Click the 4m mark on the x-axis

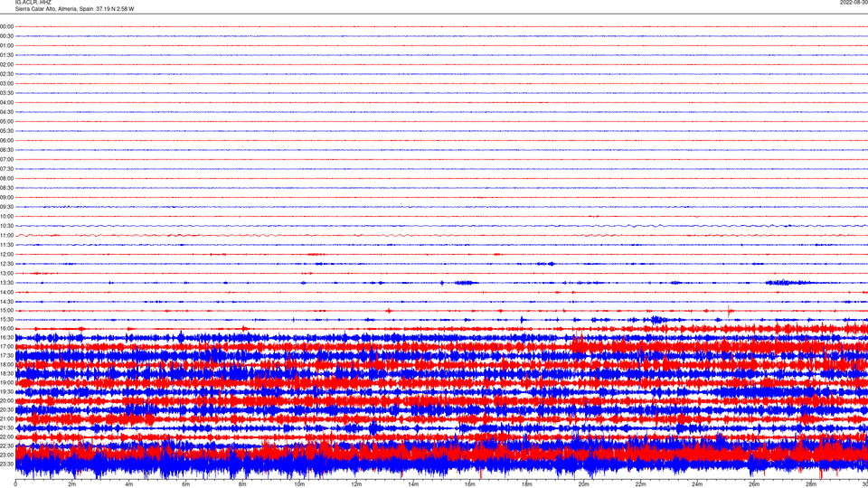[129, 484]
